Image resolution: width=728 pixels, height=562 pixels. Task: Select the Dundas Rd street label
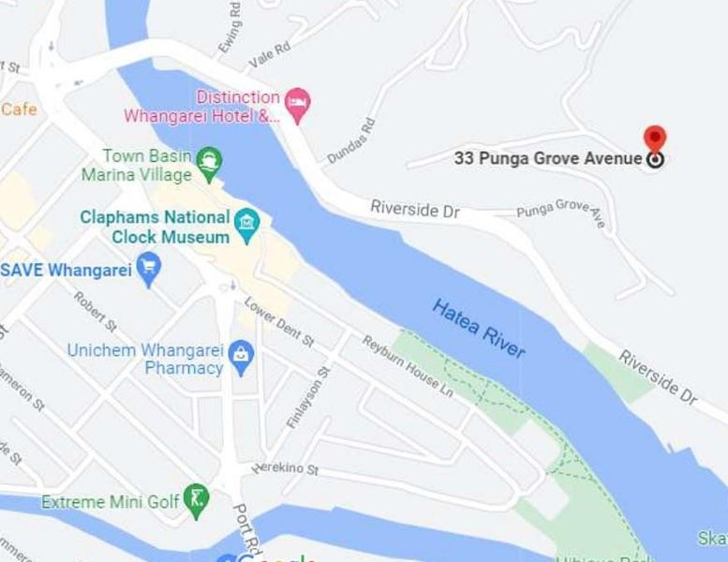351,141
